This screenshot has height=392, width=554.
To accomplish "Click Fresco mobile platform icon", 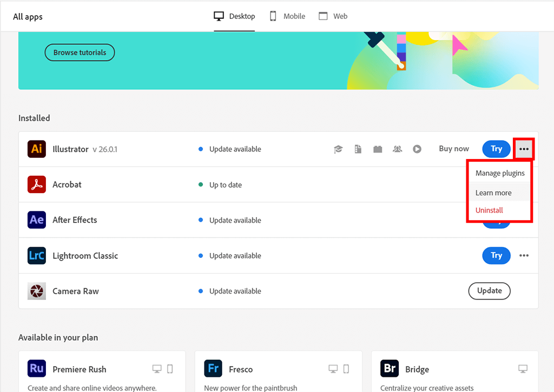I will click(x=346, y=369).
